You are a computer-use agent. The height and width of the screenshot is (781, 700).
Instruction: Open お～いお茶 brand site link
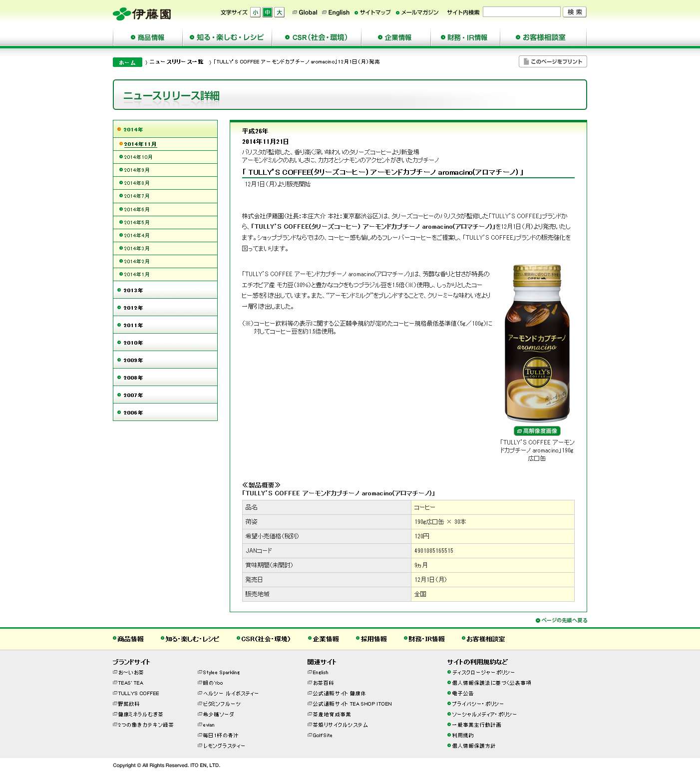click(128, 672)
